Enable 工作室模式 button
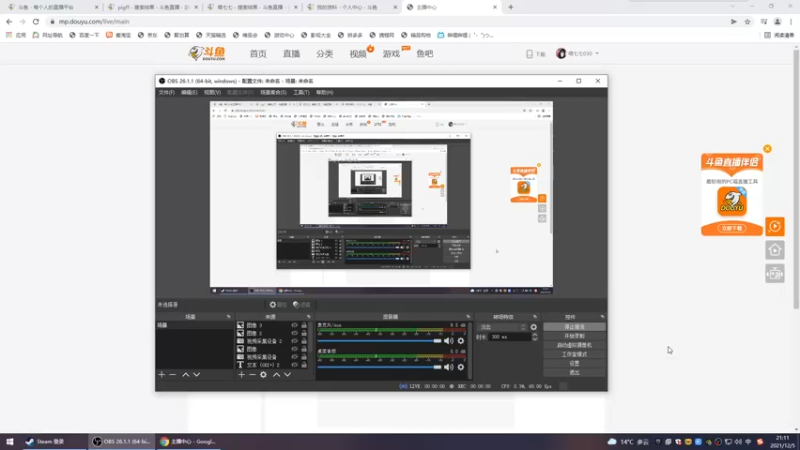The image size is (800, 450). pyautogui.click(x=574, y=354)
